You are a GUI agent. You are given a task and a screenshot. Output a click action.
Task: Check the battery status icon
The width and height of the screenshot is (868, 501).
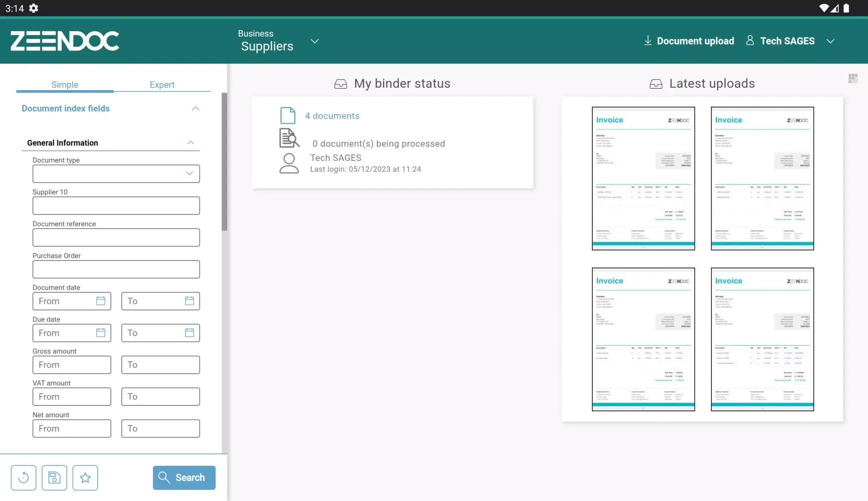(846, 8)
